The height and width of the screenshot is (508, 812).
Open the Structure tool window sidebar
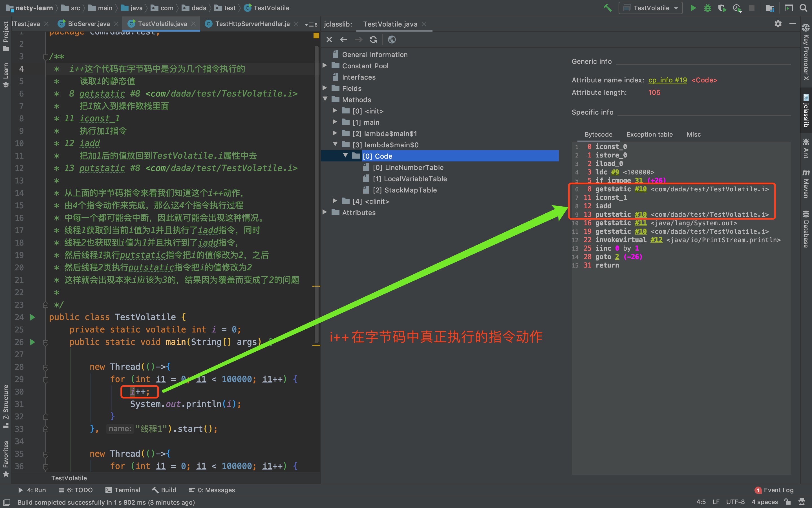6,406
